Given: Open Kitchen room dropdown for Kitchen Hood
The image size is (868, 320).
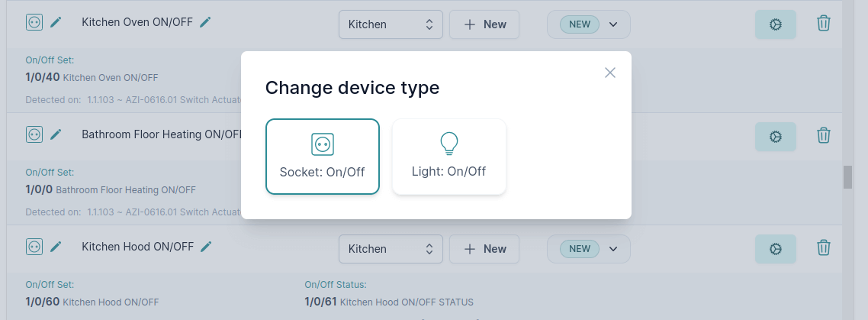Looking at the screenshot, I should click(x=391, y=249).
